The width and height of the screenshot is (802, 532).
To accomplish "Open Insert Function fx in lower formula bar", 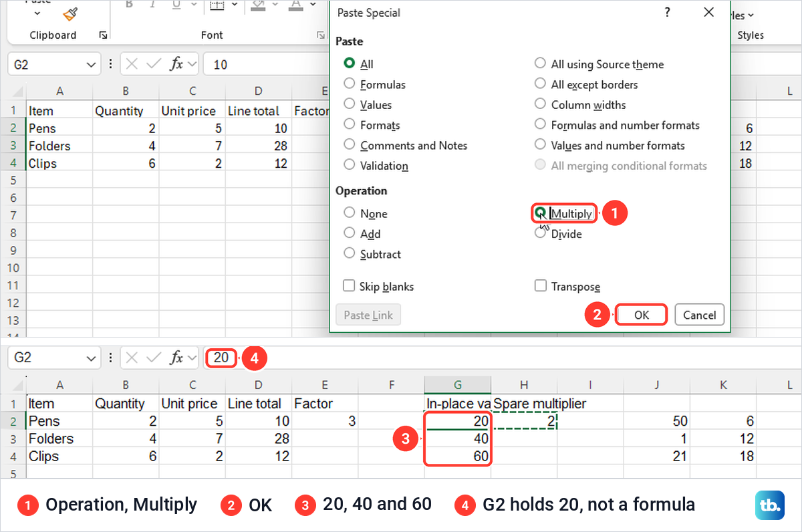I will 176,358.
